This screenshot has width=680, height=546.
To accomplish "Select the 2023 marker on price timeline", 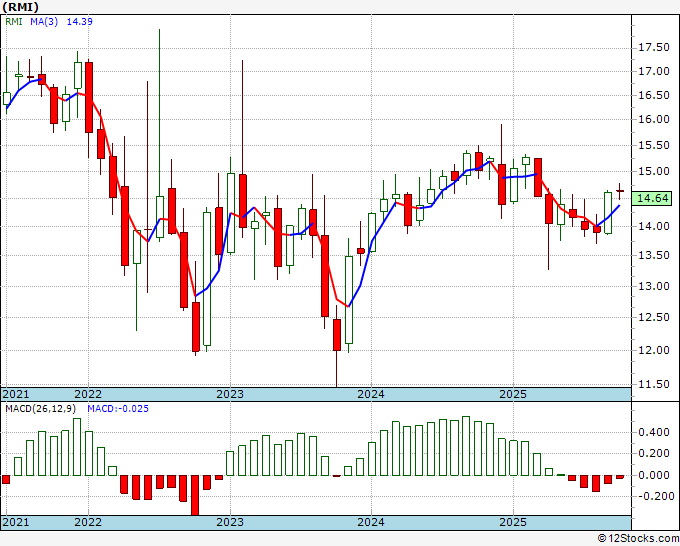I will point(230,394).
